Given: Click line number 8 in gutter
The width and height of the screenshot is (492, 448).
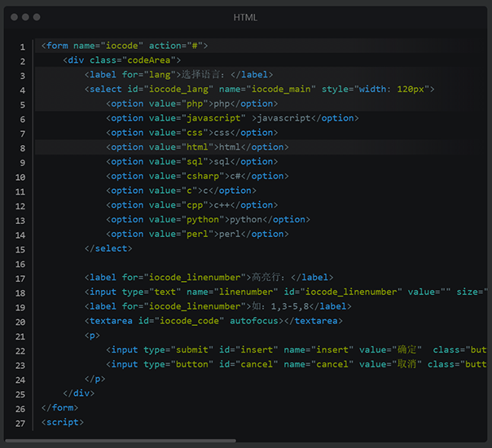Looking at the screenshot, I should pyautogui.click(x=23, y=148).
